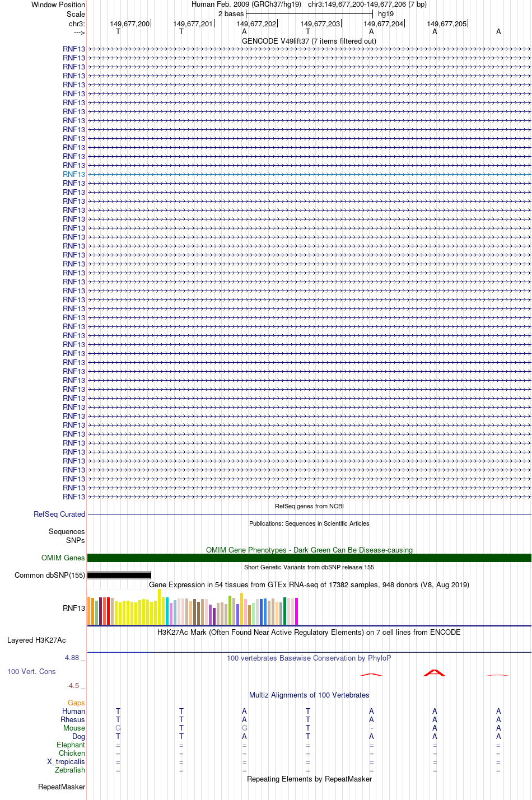The image size is (532, 800).
Task: Click the magenta bar at GTEx chart's end
Action: [296, 611]
